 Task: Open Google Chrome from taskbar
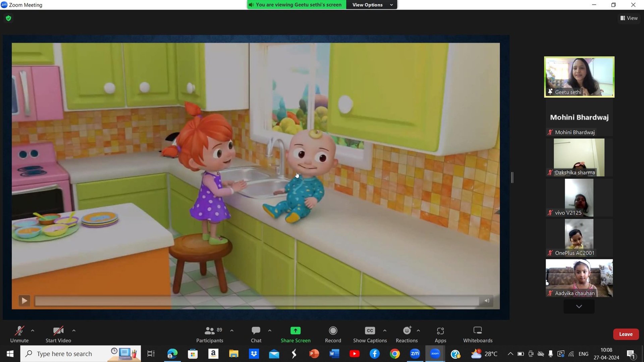tap(395, 353)
